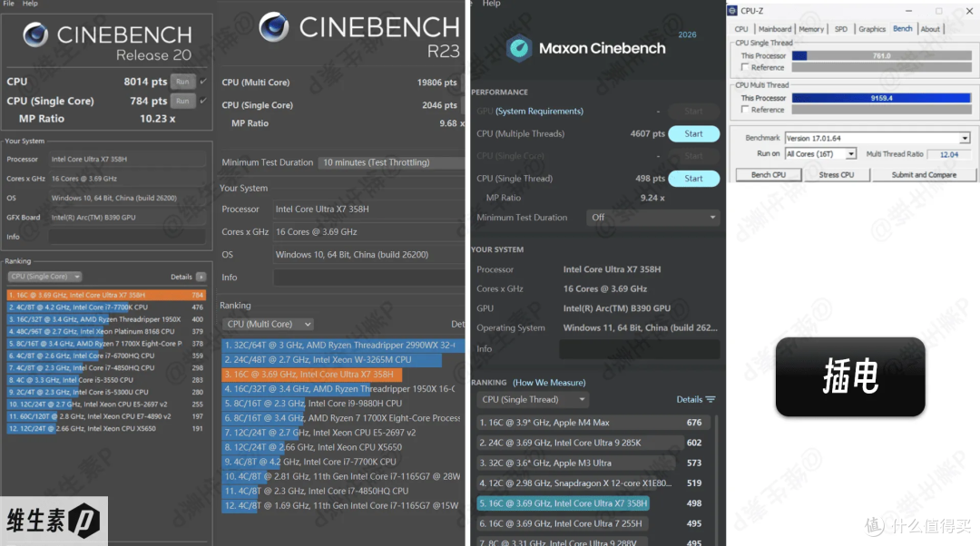Viewport: 980px width, 546px height.
Task: Run the CPU test in Cinebench R20
Action: [x=182, y=82]
